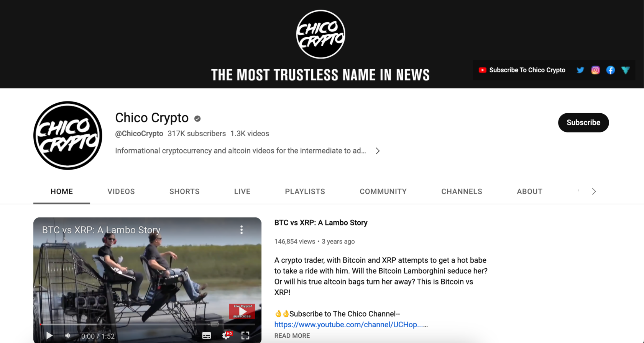Open the Facebook icon in banner
The width and height of the screenshot is (644, 343).
tap(611, 70)
